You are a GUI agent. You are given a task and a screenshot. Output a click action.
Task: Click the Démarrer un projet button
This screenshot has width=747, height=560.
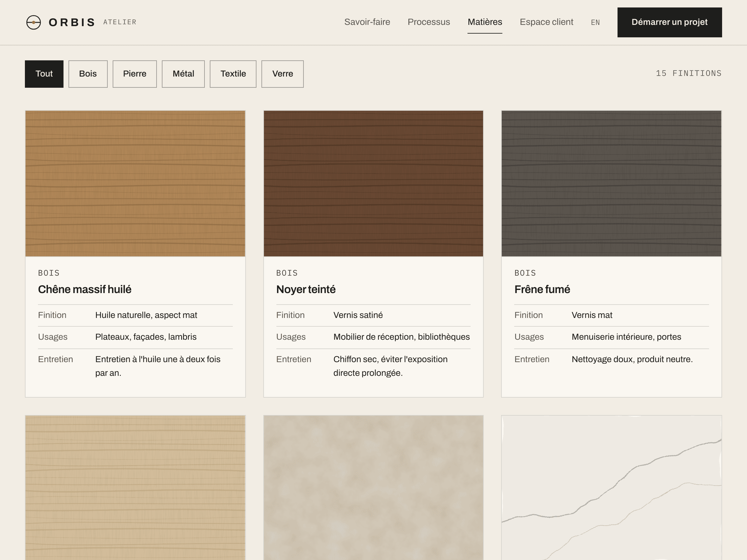(x=669, y=22)
